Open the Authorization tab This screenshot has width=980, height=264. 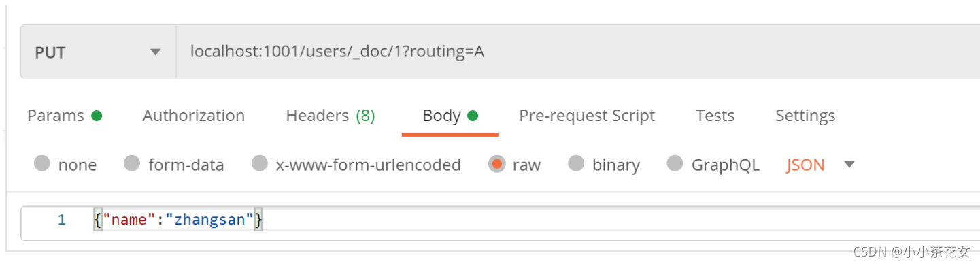click(x=194, y=116)
